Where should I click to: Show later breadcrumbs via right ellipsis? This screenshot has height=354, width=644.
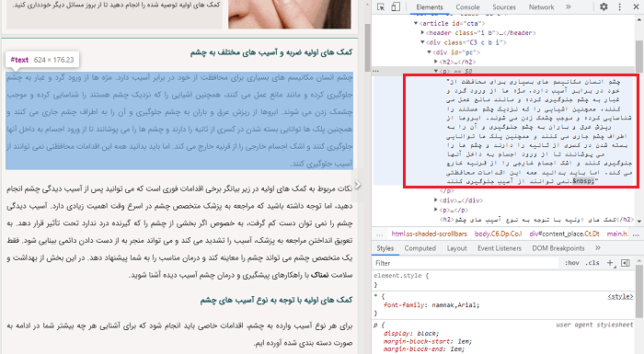point(636,234)
